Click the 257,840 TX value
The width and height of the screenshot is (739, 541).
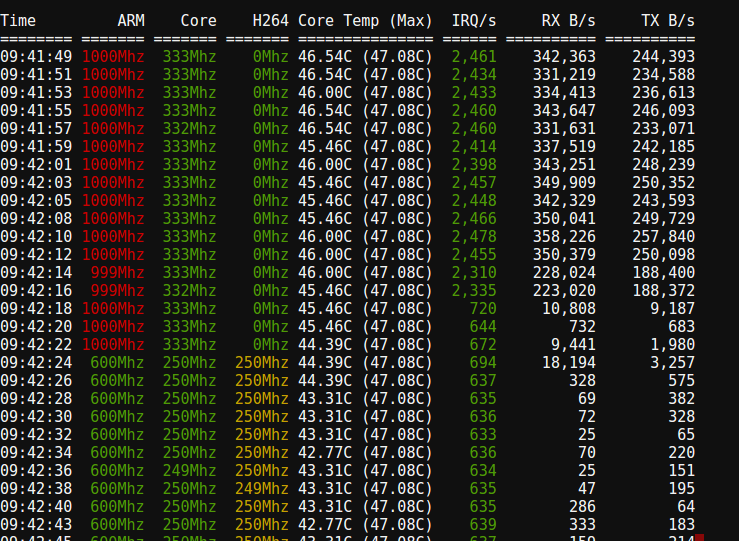pos(664,237)
